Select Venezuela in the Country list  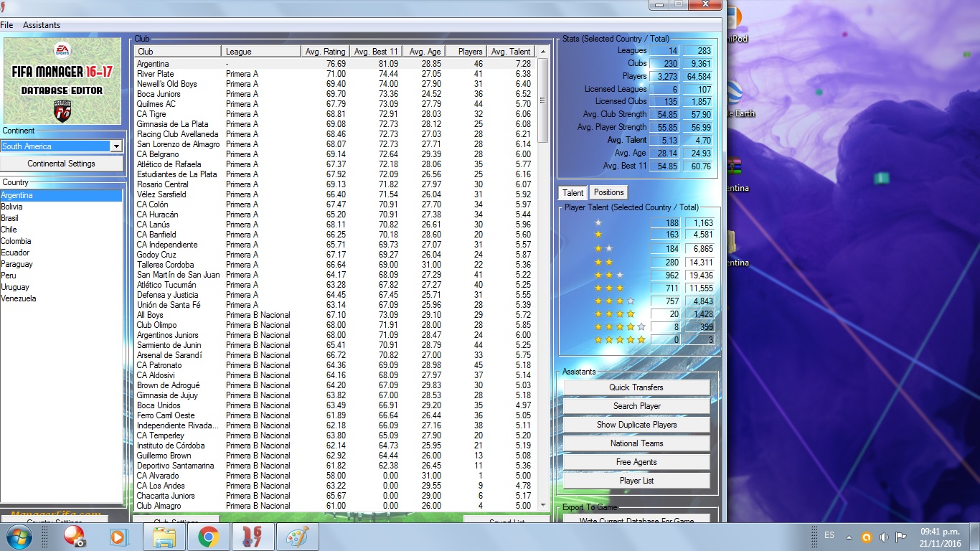pyautogui.click(x=61, y=298)
